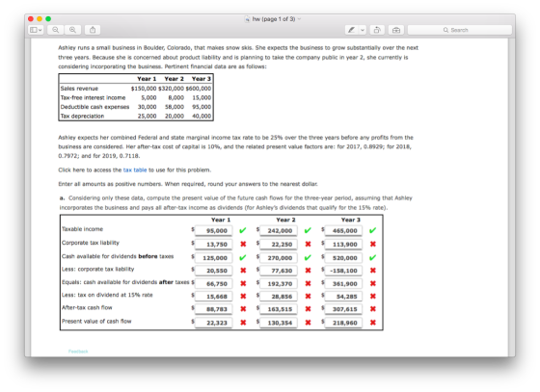The image size is (540, 392).
Task: Click the Year 1 Taxable income field
Action: pyautogui.click(x=213, y=231)
